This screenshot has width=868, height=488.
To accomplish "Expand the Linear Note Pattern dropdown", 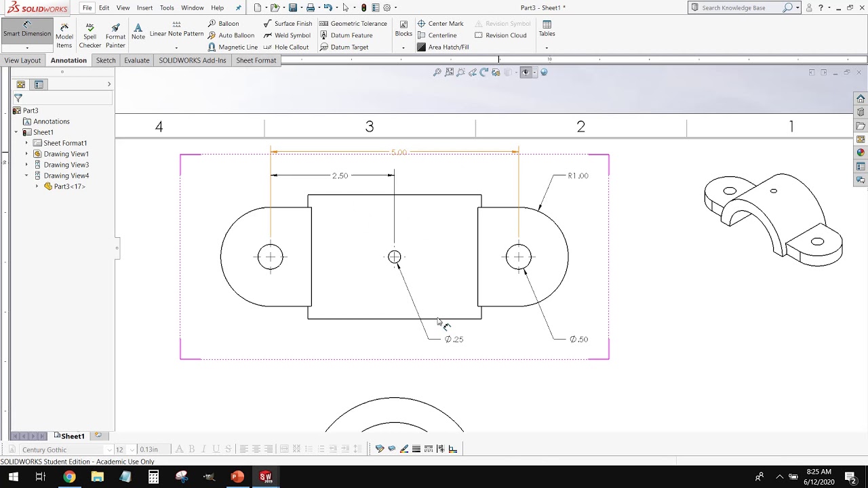I will pos(176,48).
